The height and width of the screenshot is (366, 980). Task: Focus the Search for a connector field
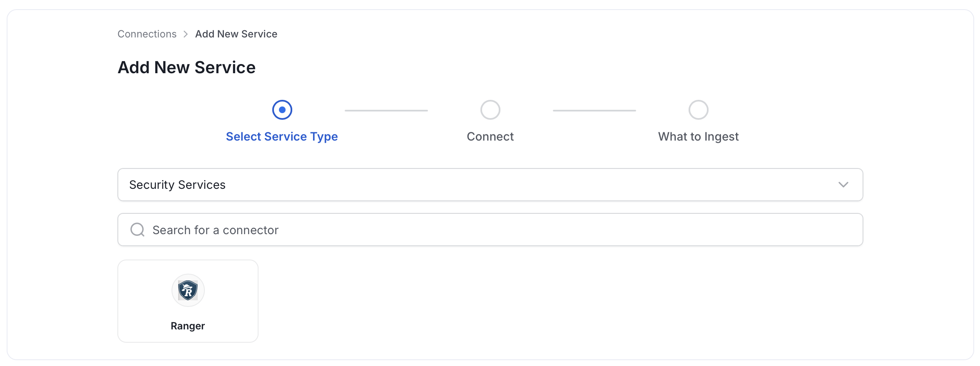pyautogui.click(x=490, y=230)
